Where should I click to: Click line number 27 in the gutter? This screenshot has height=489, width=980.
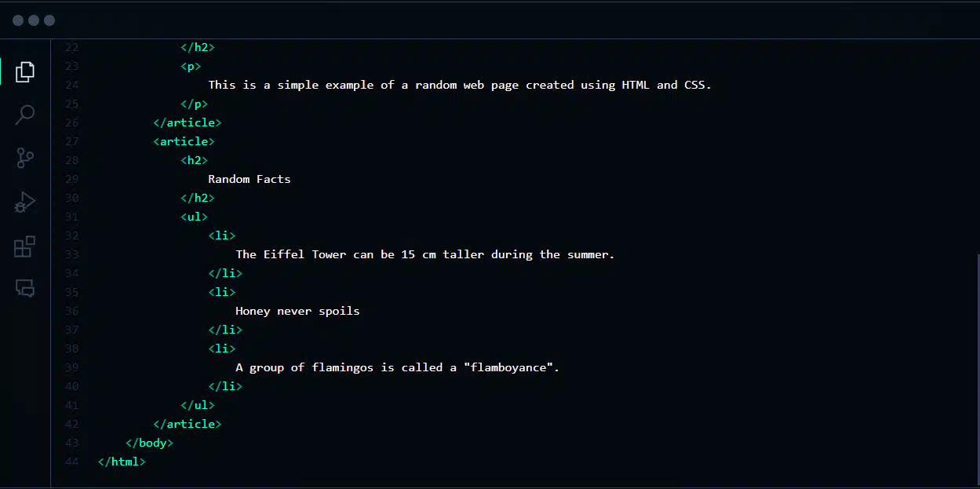click(71, 141)
